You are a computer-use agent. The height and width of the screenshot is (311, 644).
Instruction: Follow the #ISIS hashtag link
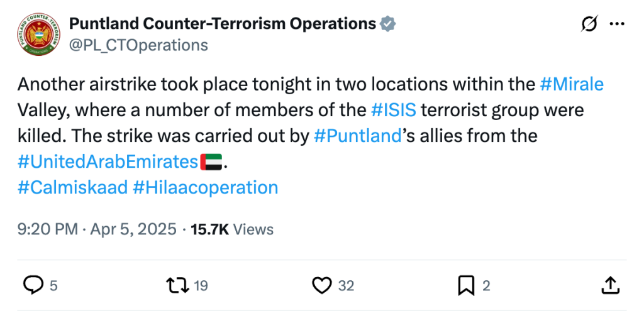pos(393,110)
